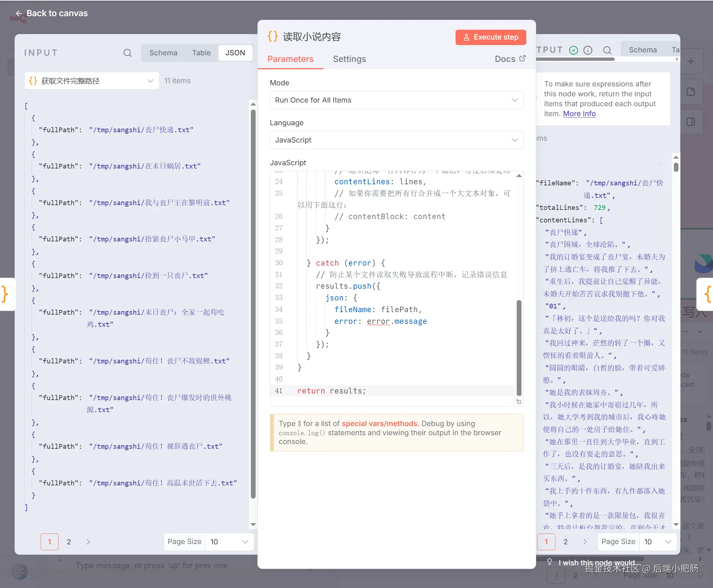
Task: Open the 获取文件完整路径 node selector dropdown
Action: tap(92, 81)
